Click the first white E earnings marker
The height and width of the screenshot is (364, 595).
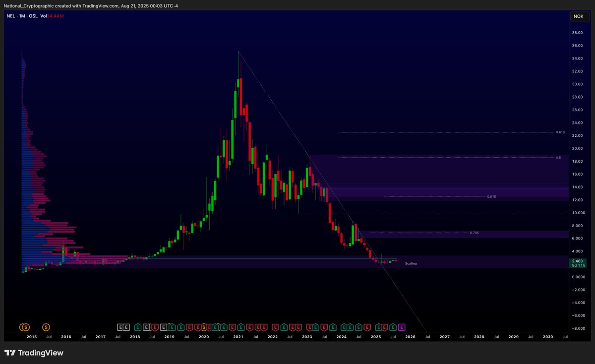coord(120,327)
